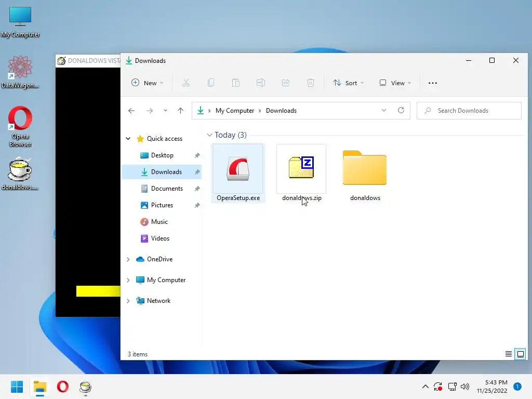
Task: Go up one folder level arrow
Action: click(x=180, y=111)
